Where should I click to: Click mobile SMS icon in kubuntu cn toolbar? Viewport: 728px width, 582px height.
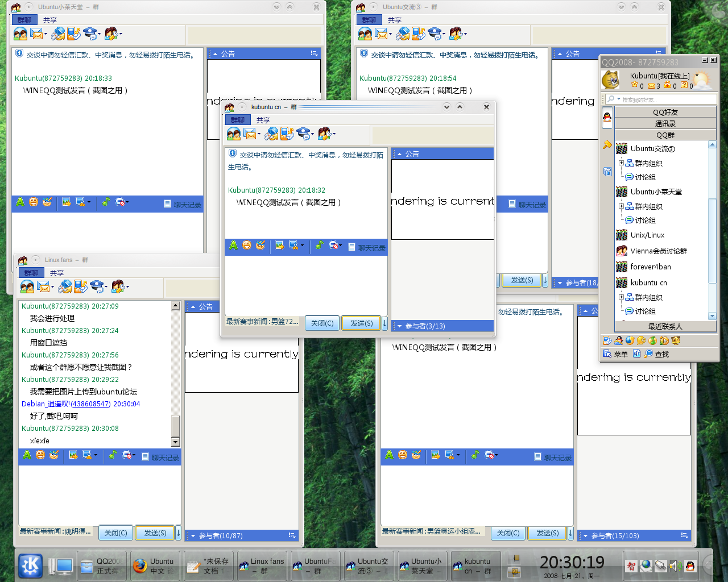coord(287,134)
